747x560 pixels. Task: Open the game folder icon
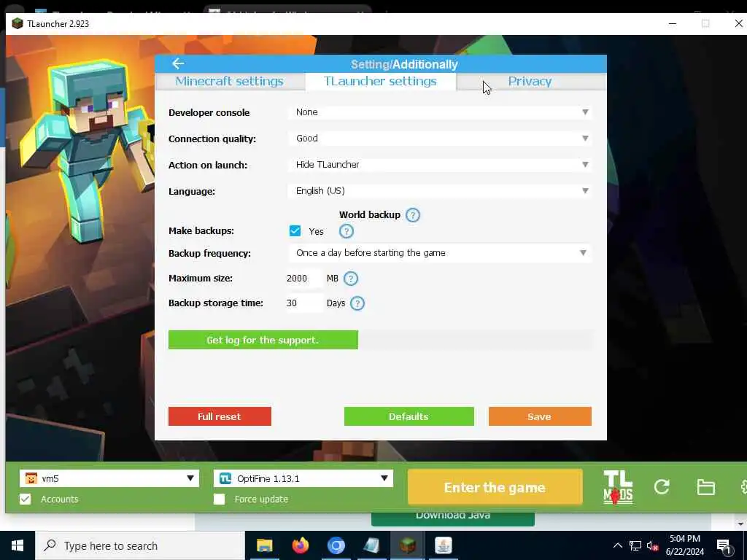(x=705, y=487)
